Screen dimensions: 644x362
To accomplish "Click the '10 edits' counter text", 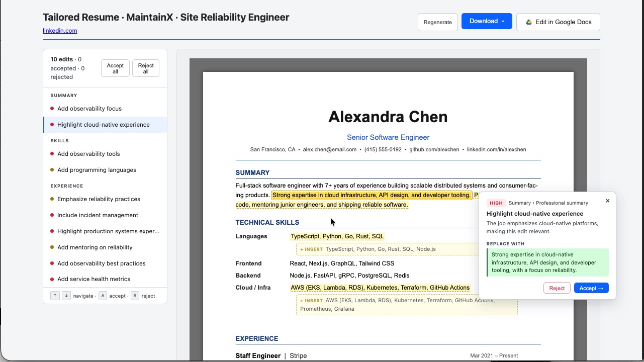I will [x=62, y=59].
